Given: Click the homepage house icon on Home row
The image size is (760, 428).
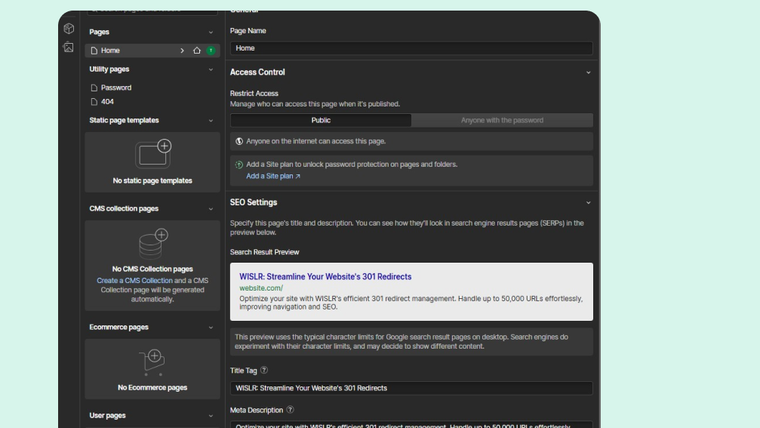Looking at the screenshot, I should [197, 50].
